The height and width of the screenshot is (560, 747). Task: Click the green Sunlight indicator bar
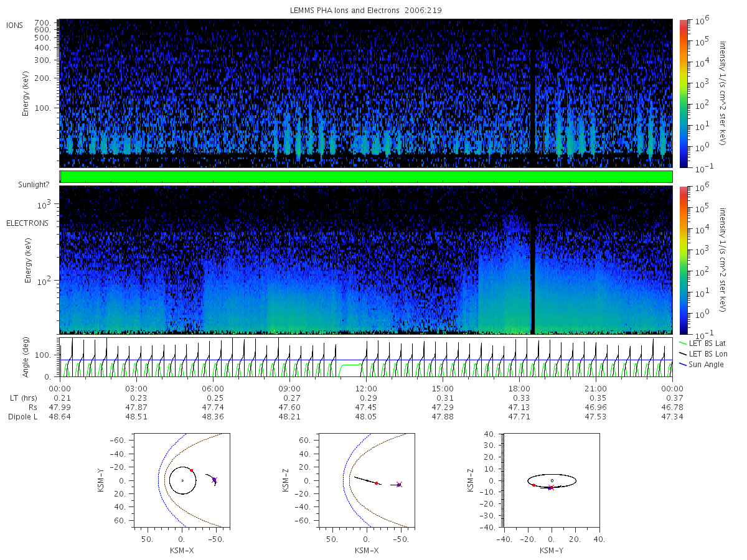coord(366,177)
